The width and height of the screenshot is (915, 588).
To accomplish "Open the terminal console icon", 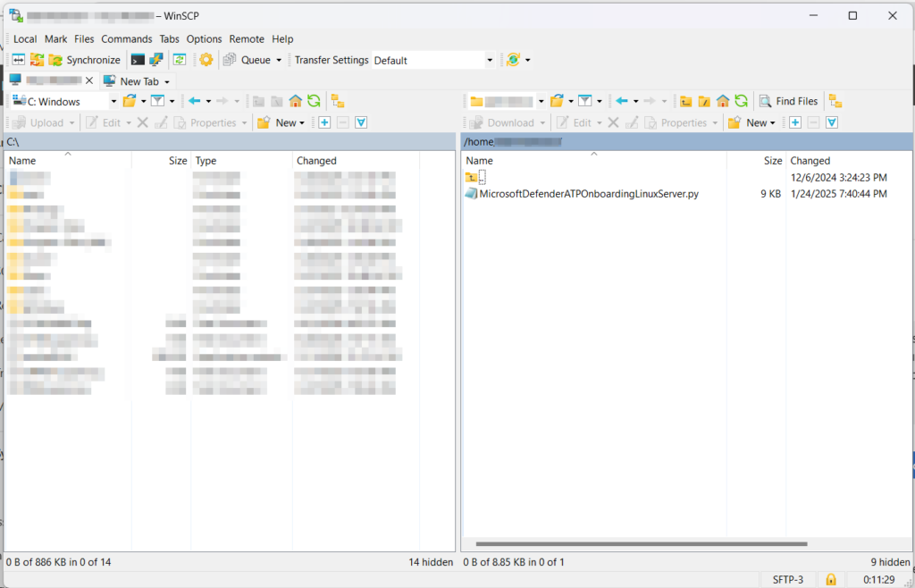I will pyautogui.click(x=138, y=60).
